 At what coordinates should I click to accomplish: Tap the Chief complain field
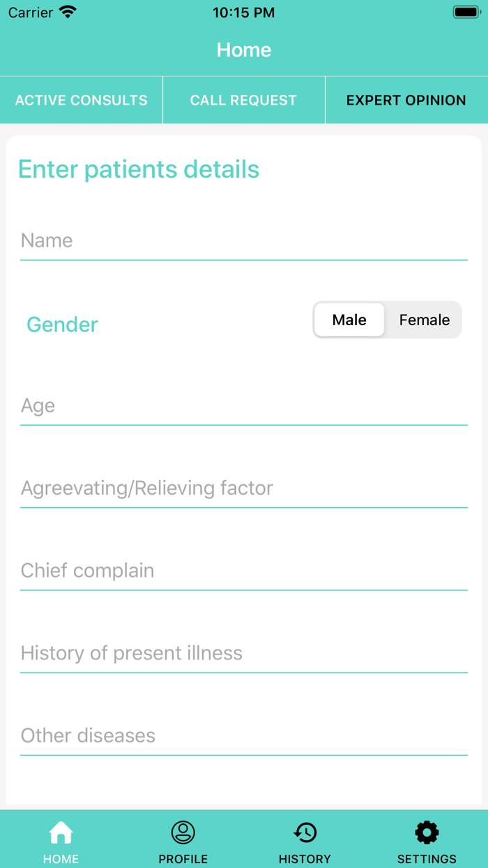tap(244, 571)
